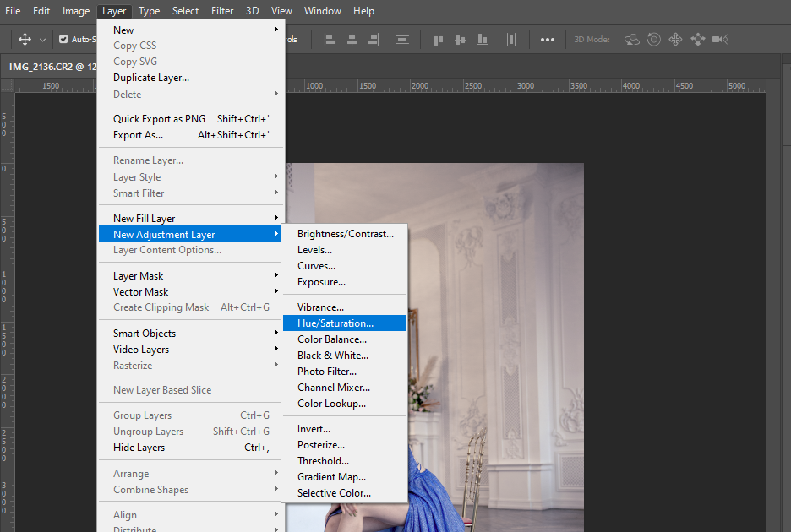
Task: Expand the Vector Mask submenu
Action: 189,292
